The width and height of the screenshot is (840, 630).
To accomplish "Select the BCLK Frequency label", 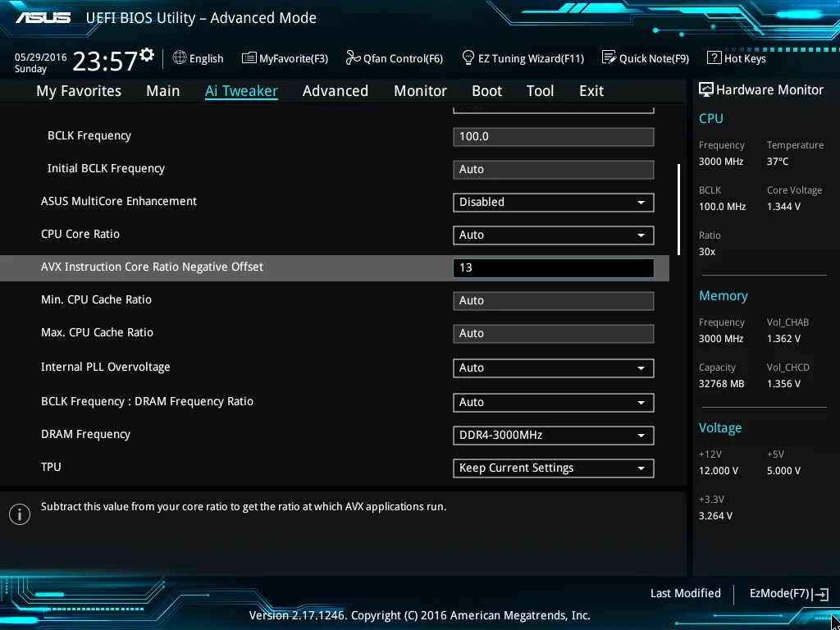I will pos(89,135).
